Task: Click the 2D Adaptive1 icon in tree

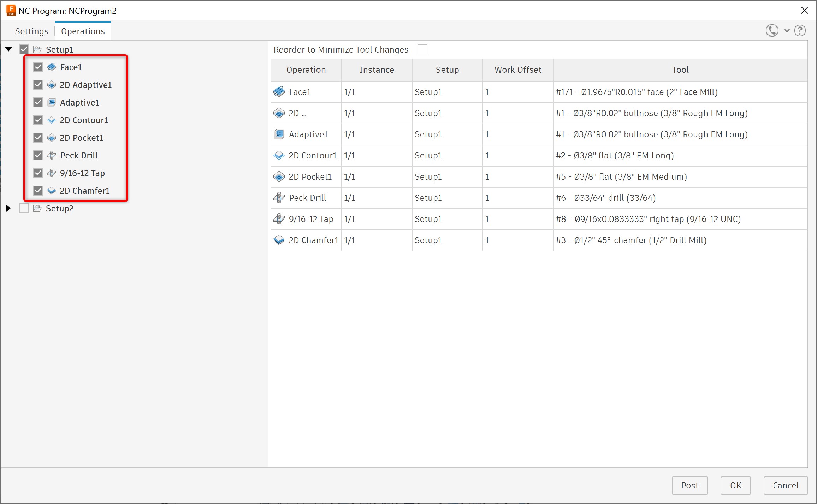Action: [x=52, y=85]
